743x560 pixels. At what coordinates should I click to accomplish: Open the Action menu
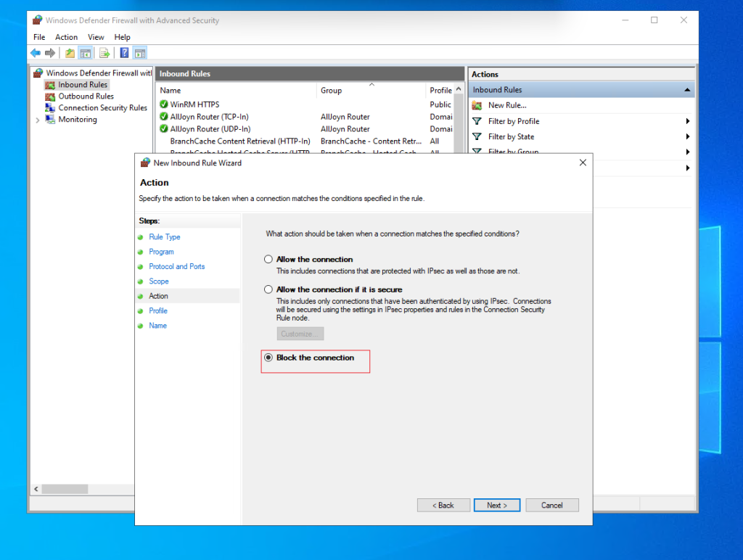pyautogui.click(x=66, y=36)
